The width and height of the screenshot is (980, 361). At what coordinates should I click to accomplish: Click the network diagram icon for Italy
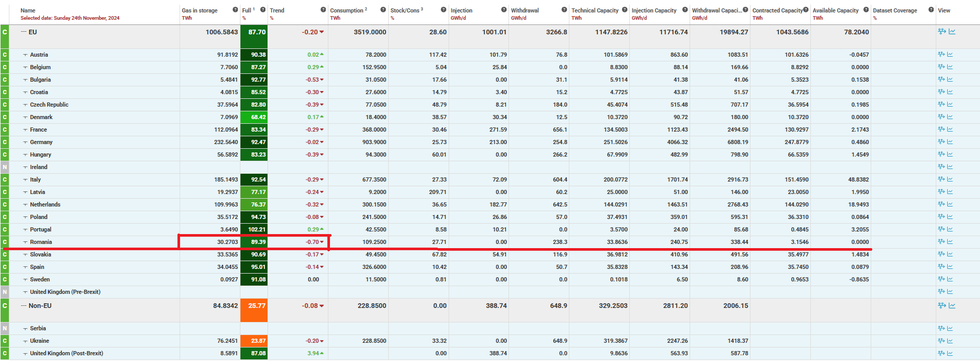point(941,179)
